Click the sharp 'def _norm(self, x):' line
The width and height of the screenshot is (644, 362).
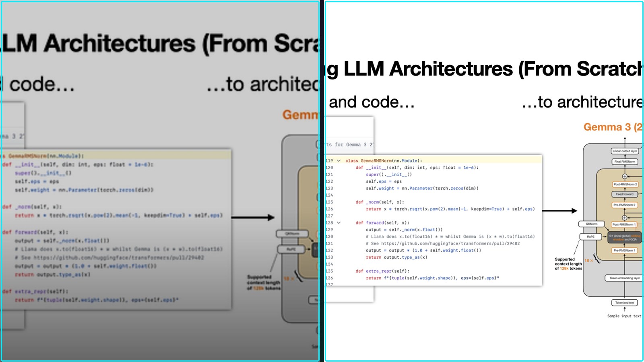coord(380,202)
